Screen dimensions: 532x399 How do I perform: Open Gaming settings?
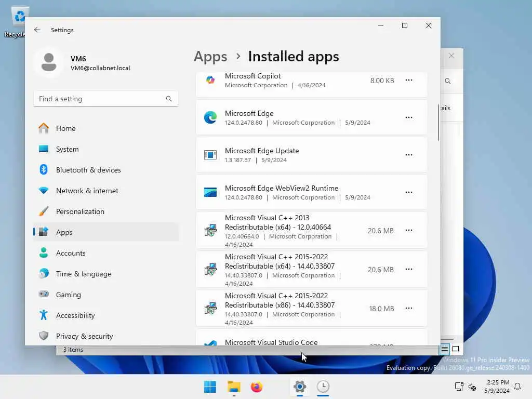pos(106,295)
